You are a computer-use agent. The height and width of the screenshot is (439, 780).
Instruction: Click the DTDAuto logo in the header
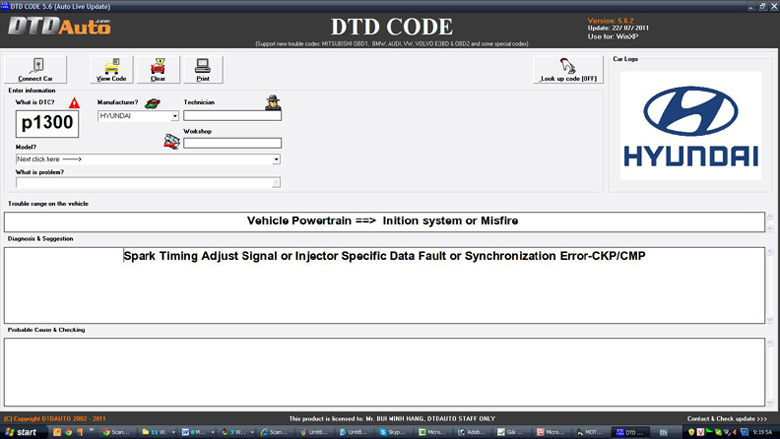pyautogui.click(x=59, y=26)
